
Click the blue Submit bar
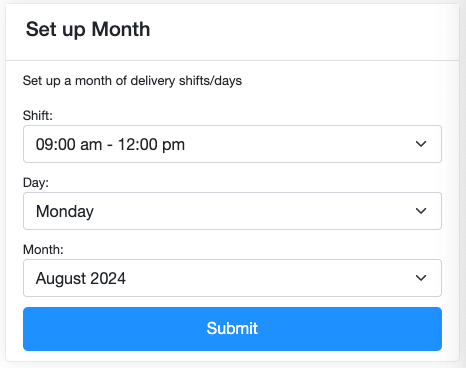(x=232, y=329)
